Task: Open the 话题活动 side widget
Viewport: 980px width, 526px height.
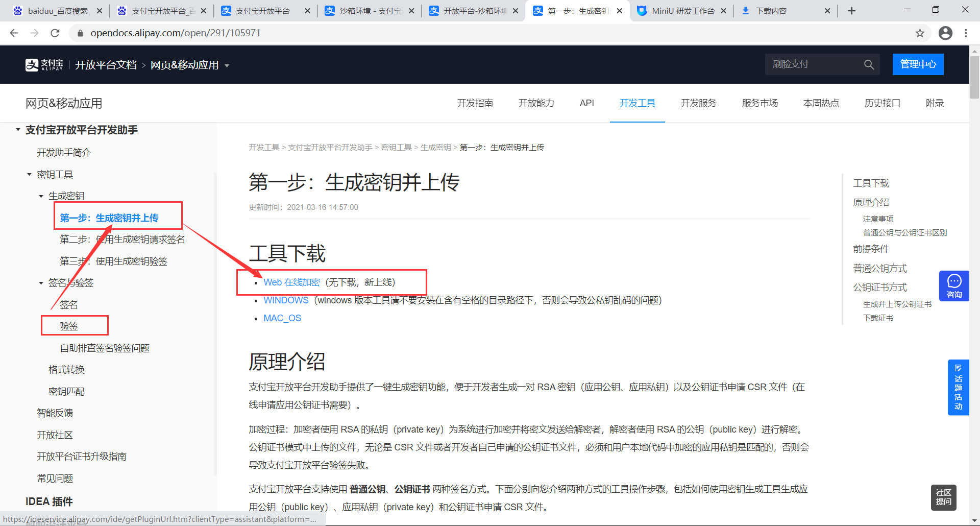Action: coord(958,387)
